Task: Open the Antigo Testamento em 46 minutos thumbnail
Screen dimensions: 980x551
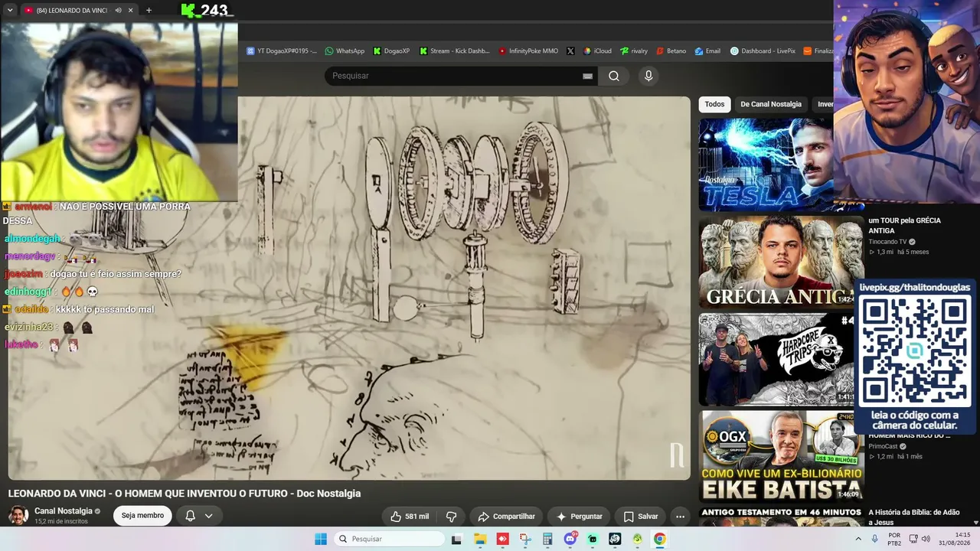Action: (781, 517)
